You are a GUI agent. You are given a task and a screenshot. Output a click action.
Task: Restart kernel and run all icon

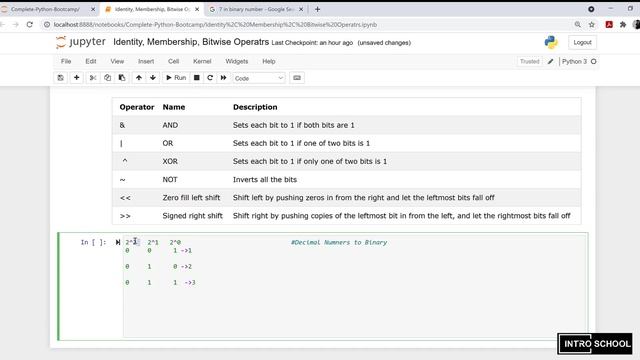(223, 78)
